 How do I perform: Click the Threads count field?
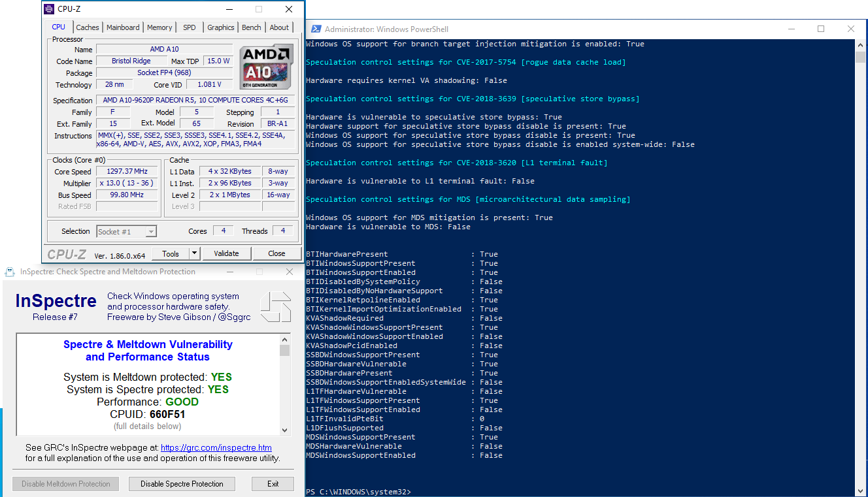[282, 231]
